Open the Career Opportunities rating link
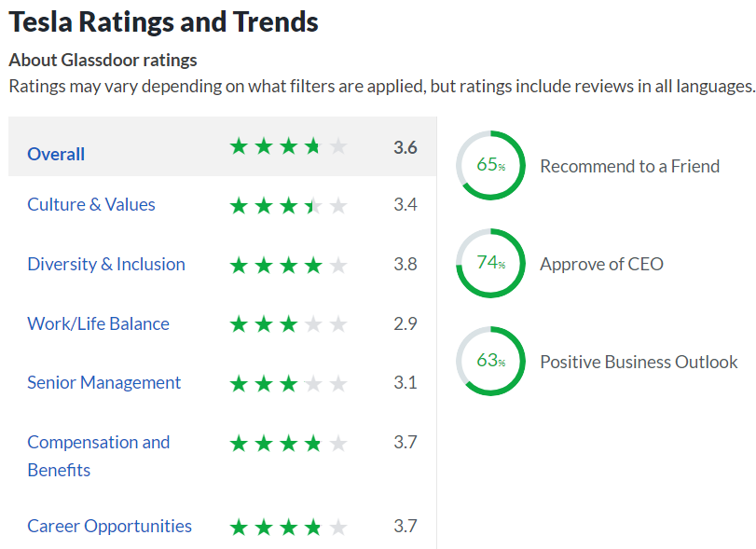The image size is (756, 549). (109, 527)
